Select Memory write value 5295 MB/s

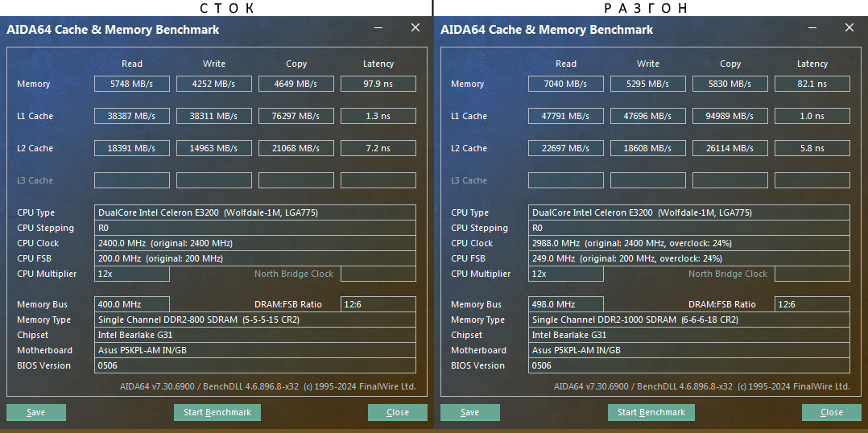tap(647, 84)
